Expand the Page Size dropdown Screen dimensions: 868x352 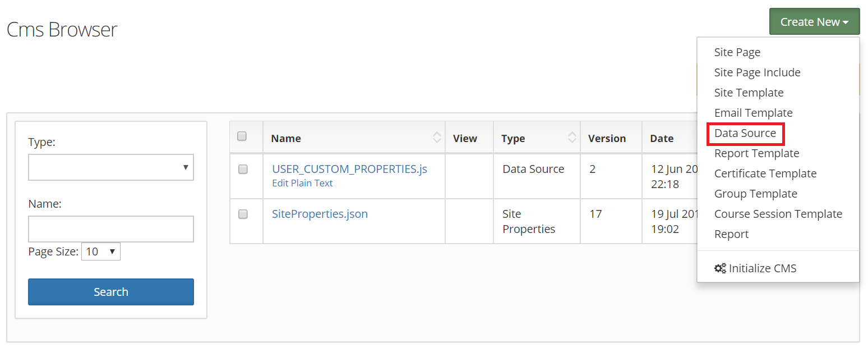101,252
